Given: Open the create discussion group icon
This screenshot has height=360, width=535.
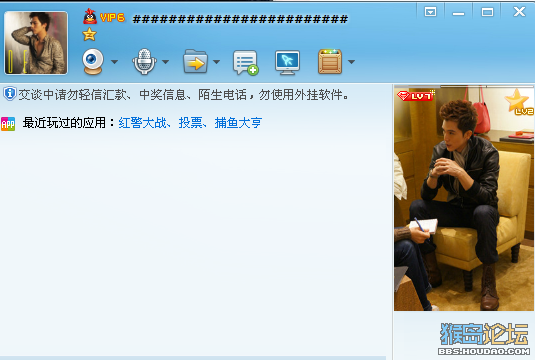Looking at the screenshot, I should 245,62.
